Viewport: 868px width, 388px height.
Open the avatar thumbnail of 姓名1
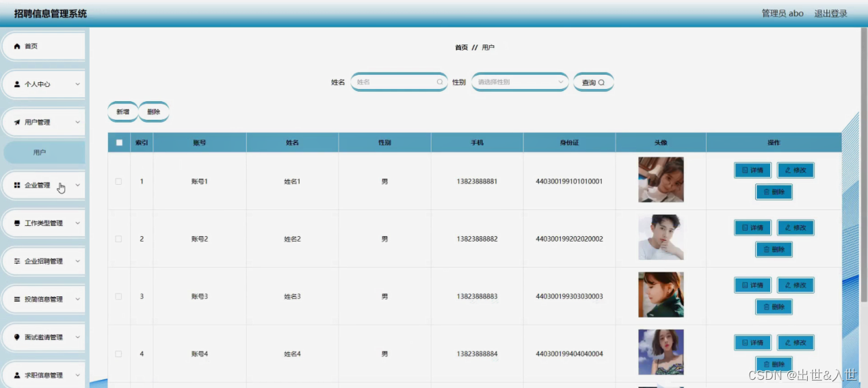(661, 180)
